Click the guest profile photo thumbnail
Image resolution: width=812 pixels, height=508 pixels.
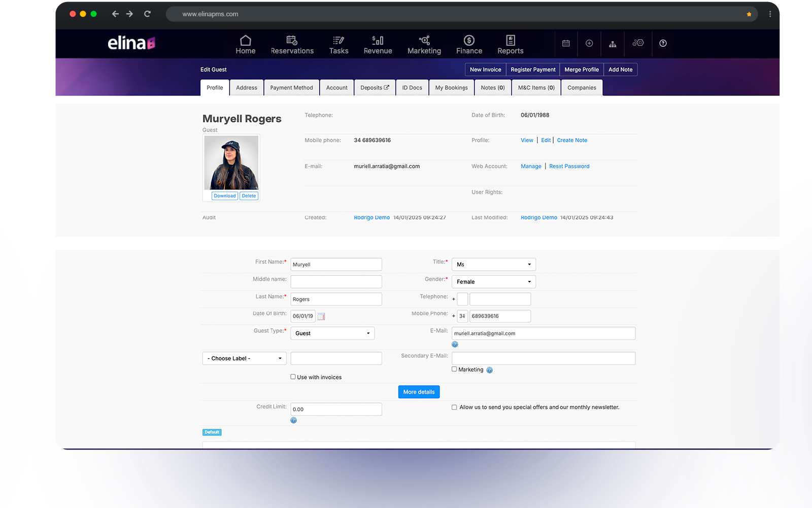tap(231, 163)
